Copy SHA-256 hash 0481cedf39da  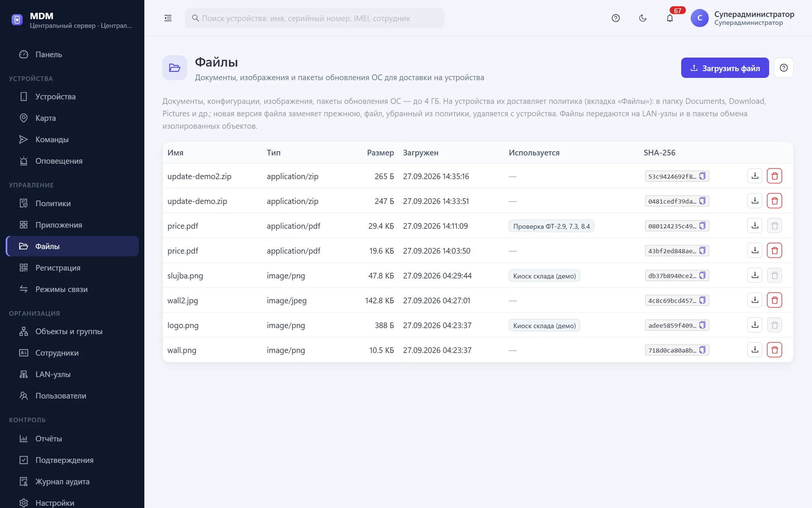click(702, 201)
